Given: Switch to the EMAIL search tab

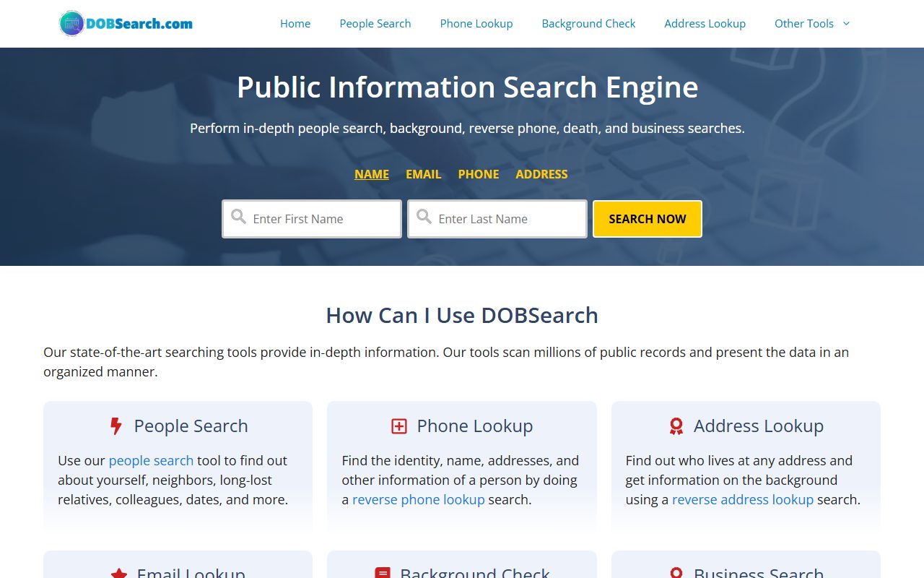Looking at the screenshot, I should (423, 174).
